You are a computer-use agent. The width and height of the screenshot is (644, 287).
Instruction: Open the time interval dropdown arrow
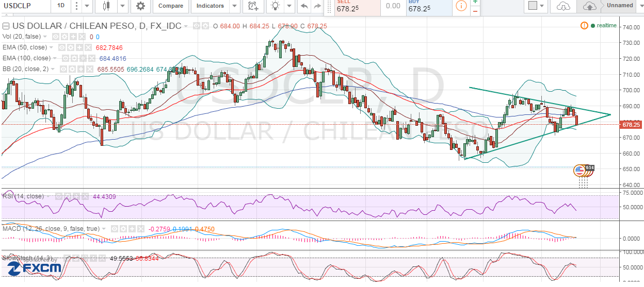point(87,6)
